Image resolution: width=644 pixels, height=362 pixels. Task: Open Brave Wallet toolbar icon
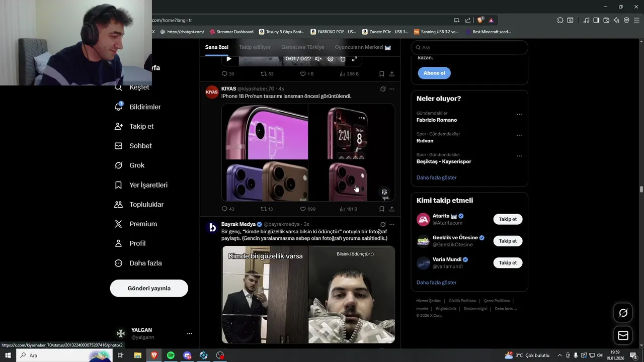(606, 20)
